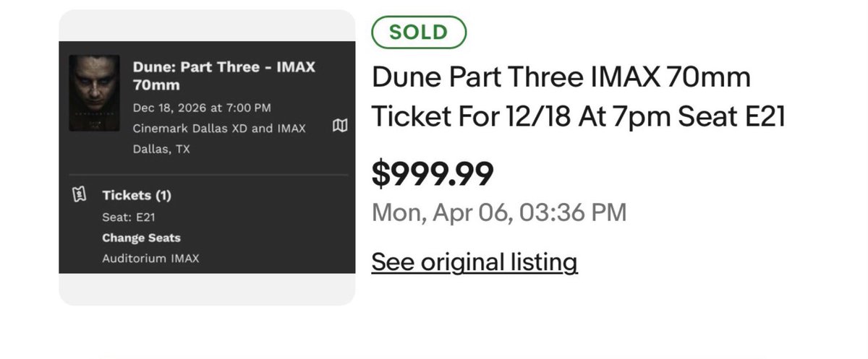Click the light gray strip above the ticket image
868x359 pixels.
click(x=207, y=25)
